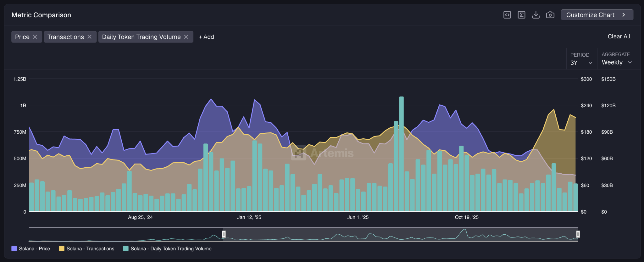
Task: Click the yellow Transactions legend swatch
Action: [x=62, y=248]
